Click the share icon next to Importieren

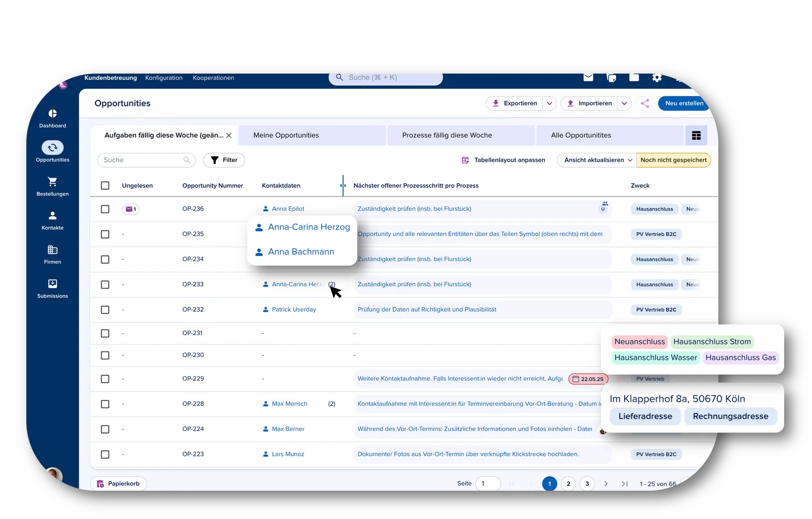point(645,104)
